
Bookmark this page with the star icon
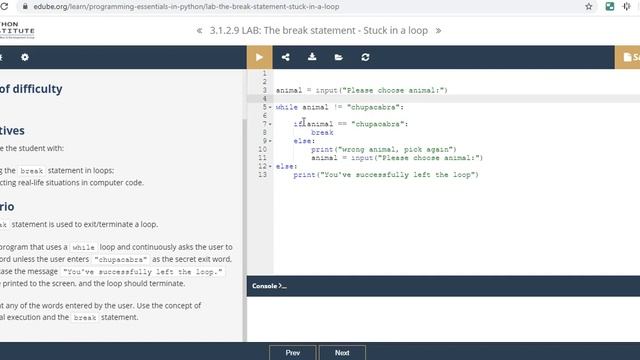click(589, 7)
